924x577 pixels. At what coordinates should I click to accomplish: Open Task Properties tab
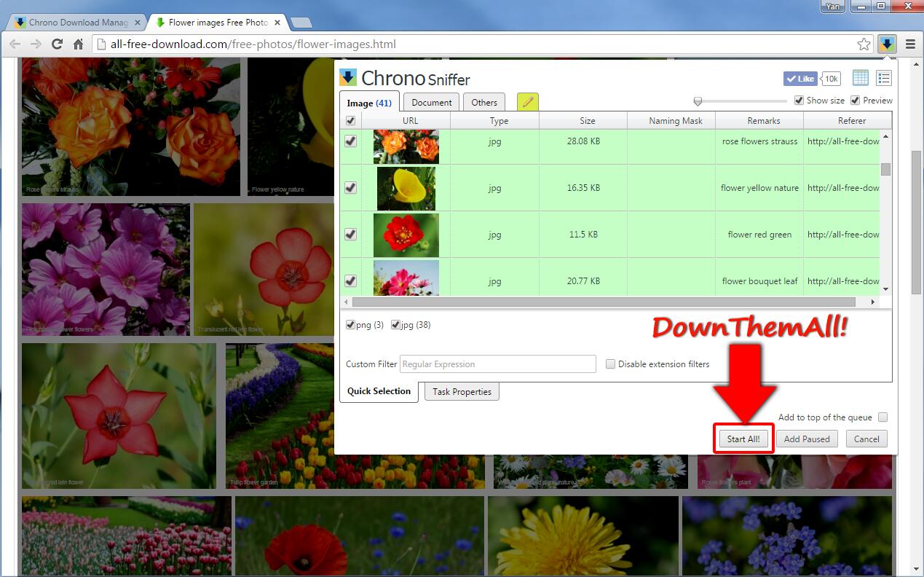tap(462, 392)
